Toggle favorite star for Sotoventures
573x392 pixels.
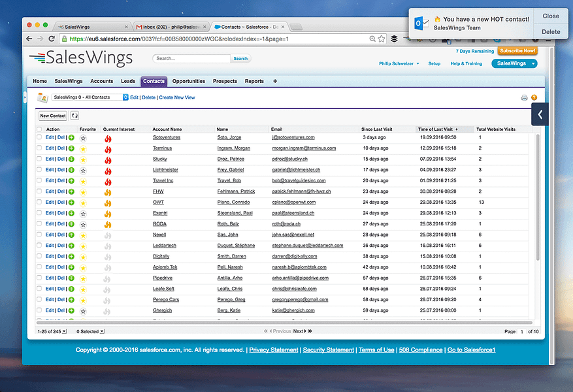click(84, 139)
